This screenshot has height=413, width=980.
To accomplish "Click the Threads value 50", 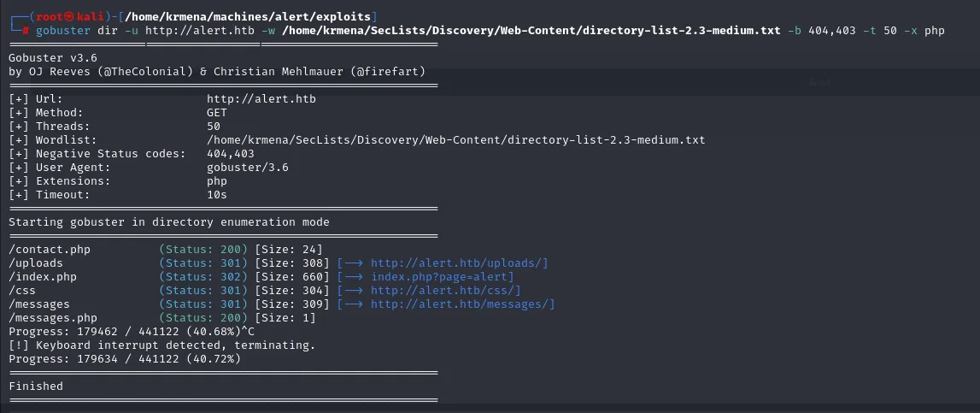I will (214, 127).
